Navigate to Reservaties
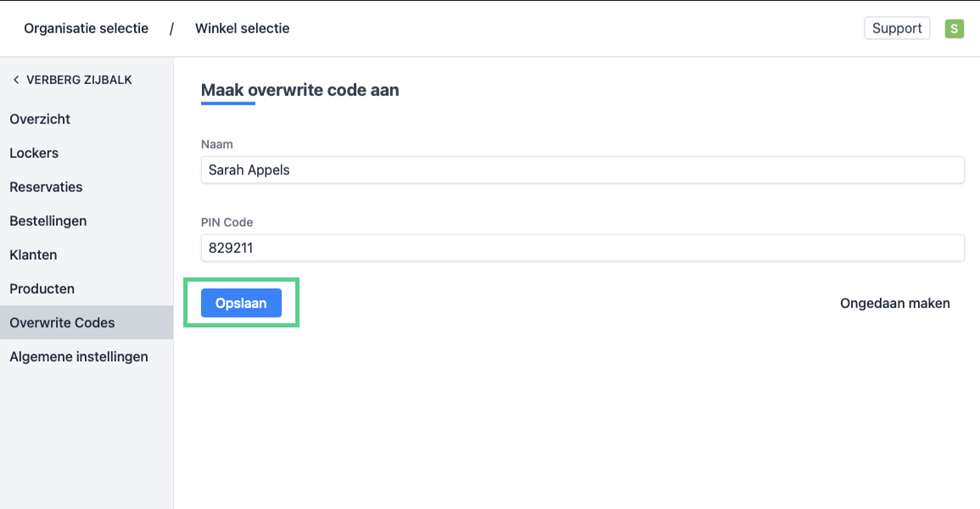 [46, 187]
